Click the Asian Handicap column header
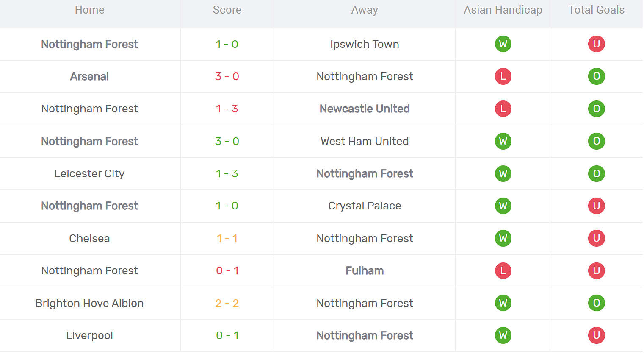 pos(503,10)
